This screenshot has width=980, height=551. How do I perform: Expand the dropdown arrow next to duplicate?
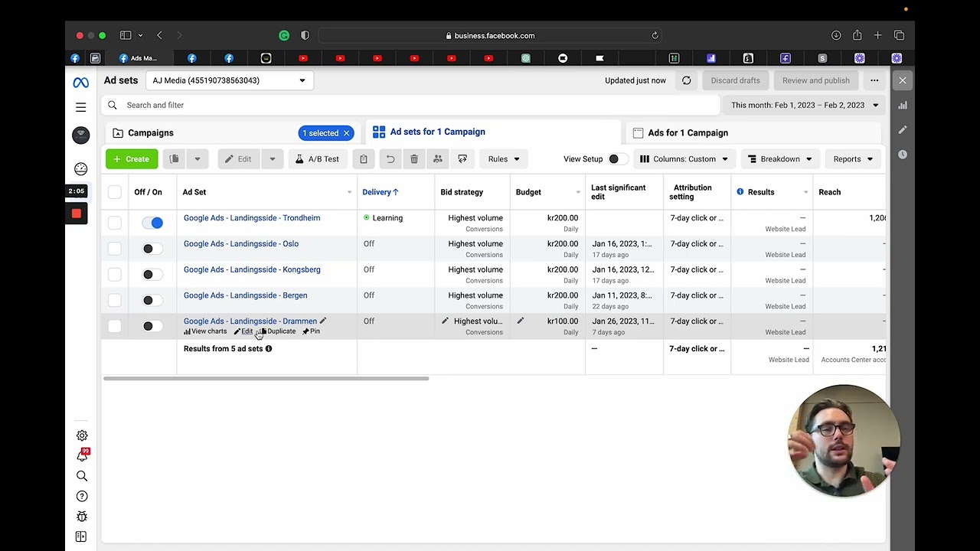click(197, 159)
